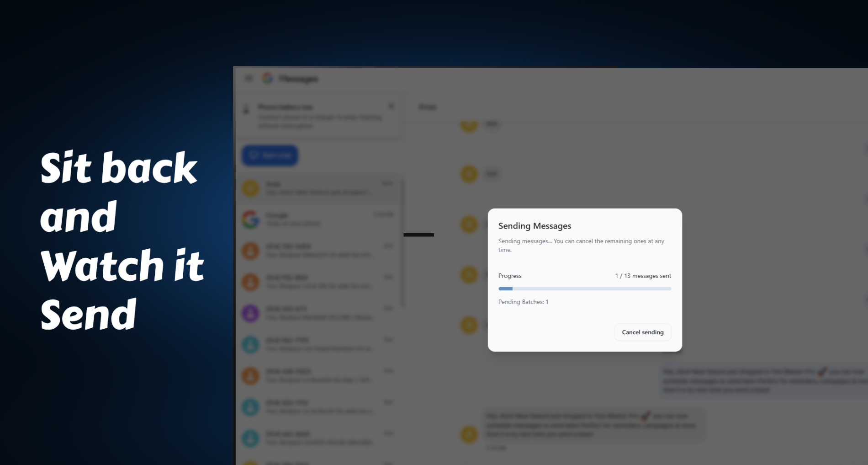Image resolution: width=868 pixels, height=465 pixels.
Task: Select the Pending Batches count text
Action: (524, 302)
